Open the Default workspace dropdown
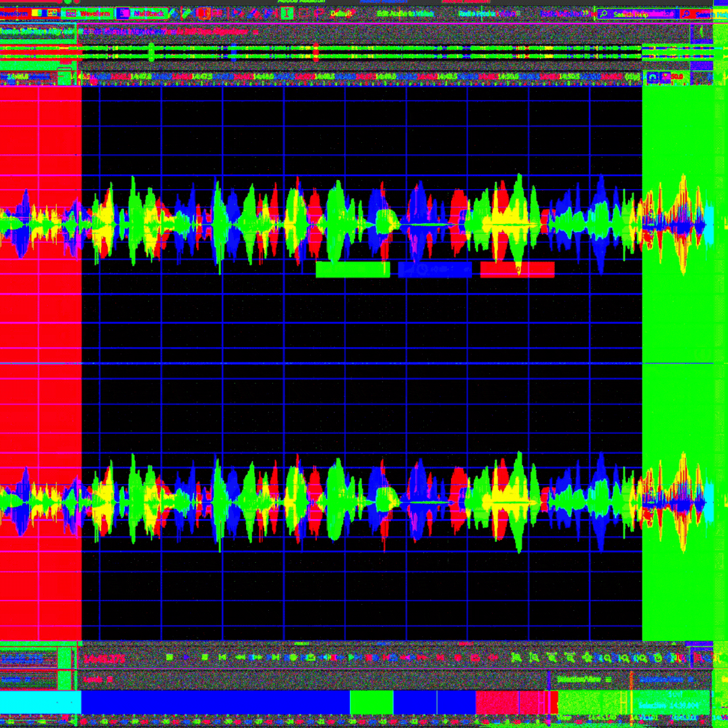Viewport: 728px width, 728px height. (340, 12)
